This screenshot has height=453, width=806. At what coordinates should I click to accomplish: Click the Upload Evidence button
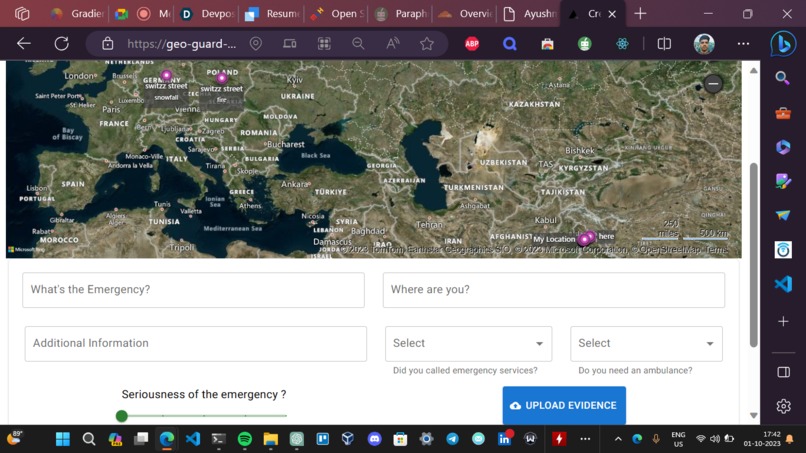click(x=564, y=405)
